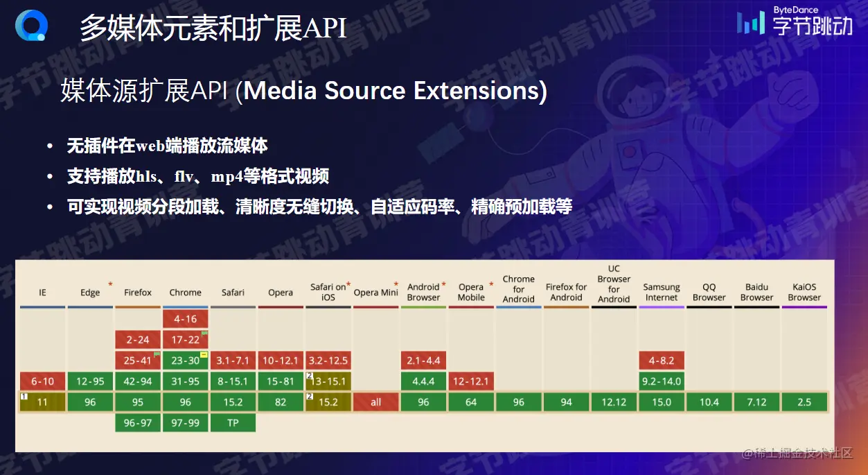The image size is (868, 475).
Task: Click the slide title 多媒体元素和扩展API
Action: 213,28
